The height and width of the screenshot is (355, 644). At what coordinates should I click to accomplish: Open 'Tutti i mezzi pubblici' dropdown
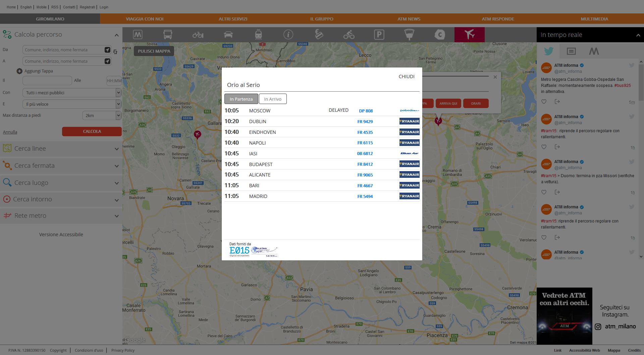[x=71, y=93]
